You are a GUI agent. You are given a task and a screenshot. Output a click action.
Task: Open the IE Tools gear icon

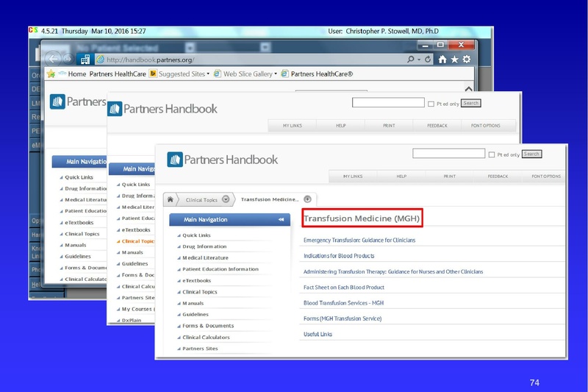[x=466, y=59]
